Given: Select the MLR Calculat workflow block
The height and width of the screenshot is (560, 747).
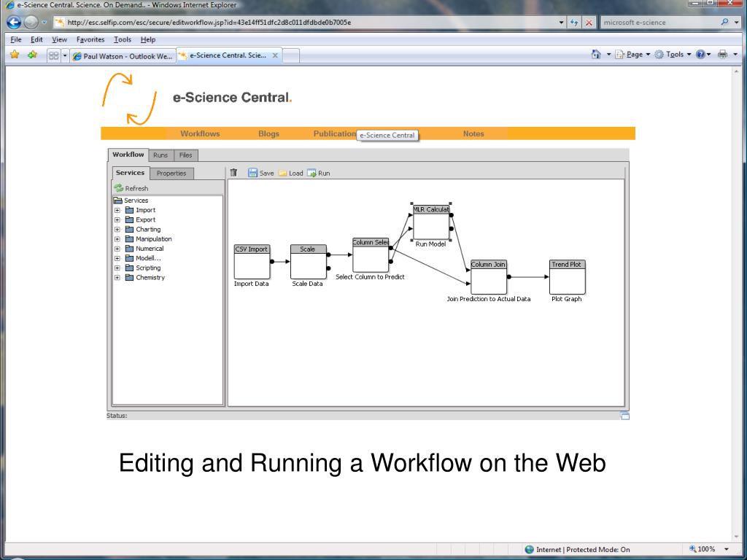Looking at the screenshot, I should coord(431,222).
